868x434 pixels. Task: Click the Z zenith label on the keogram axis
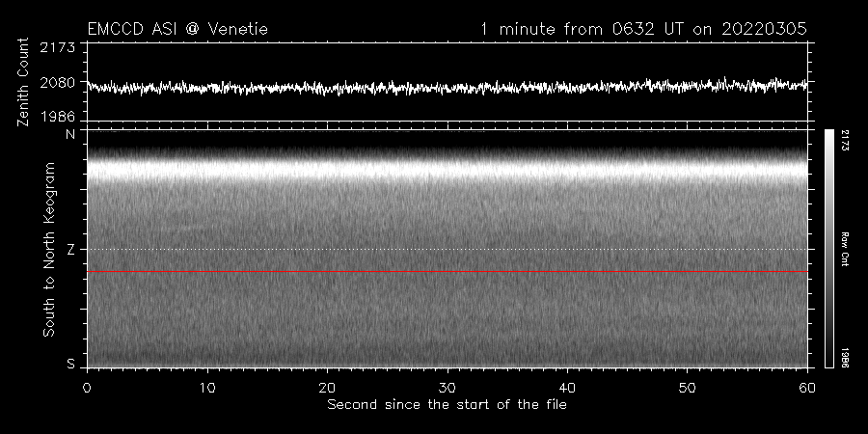70,250
